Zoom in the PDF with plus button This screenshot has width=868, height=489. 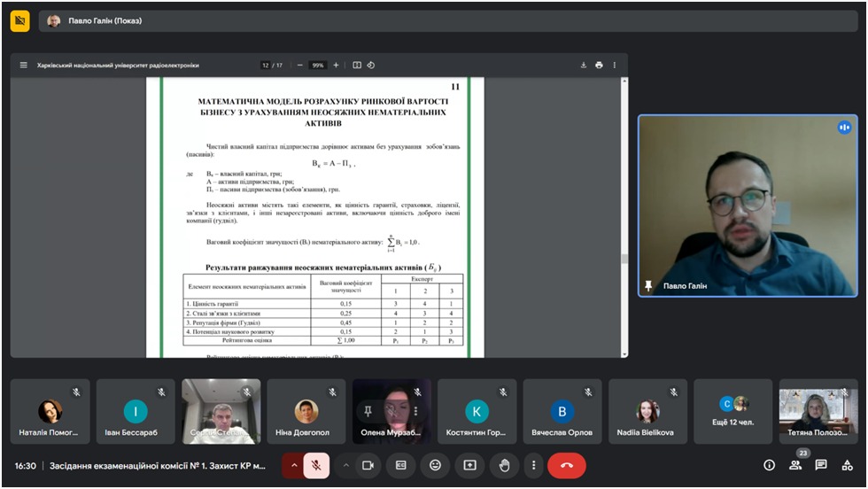[x=336, y=65]
